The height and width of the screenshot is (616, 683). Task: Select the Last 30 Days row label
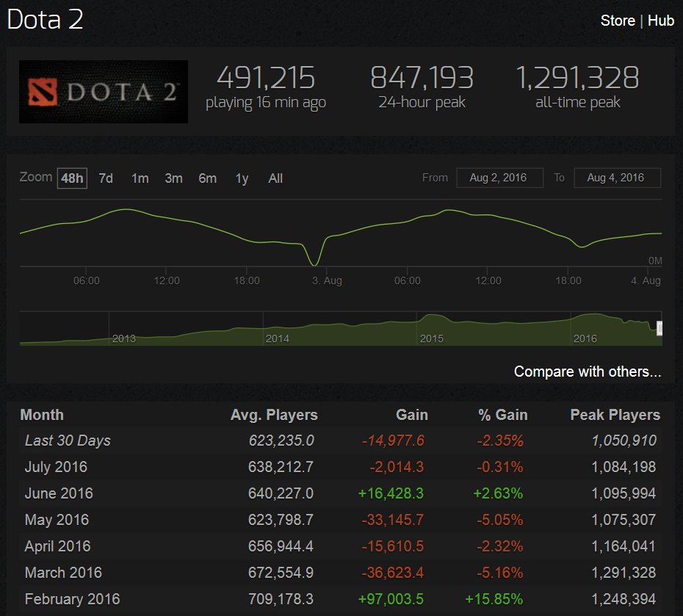68,441
